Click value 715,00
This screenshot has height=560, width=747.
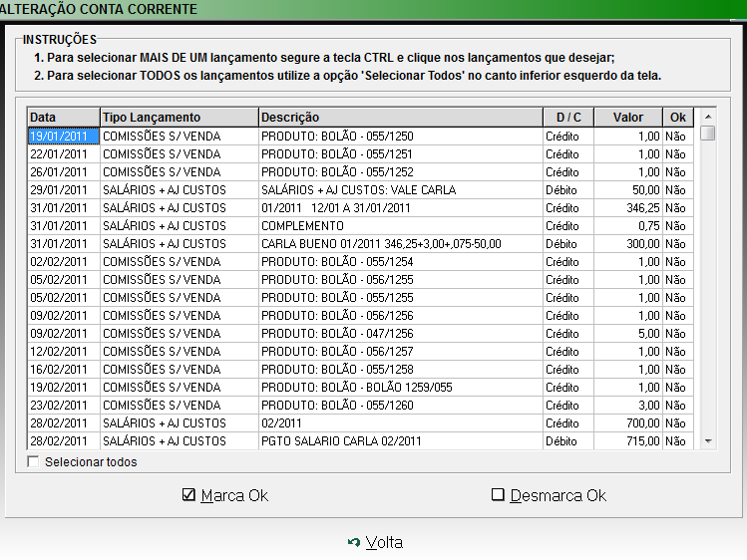628,441
